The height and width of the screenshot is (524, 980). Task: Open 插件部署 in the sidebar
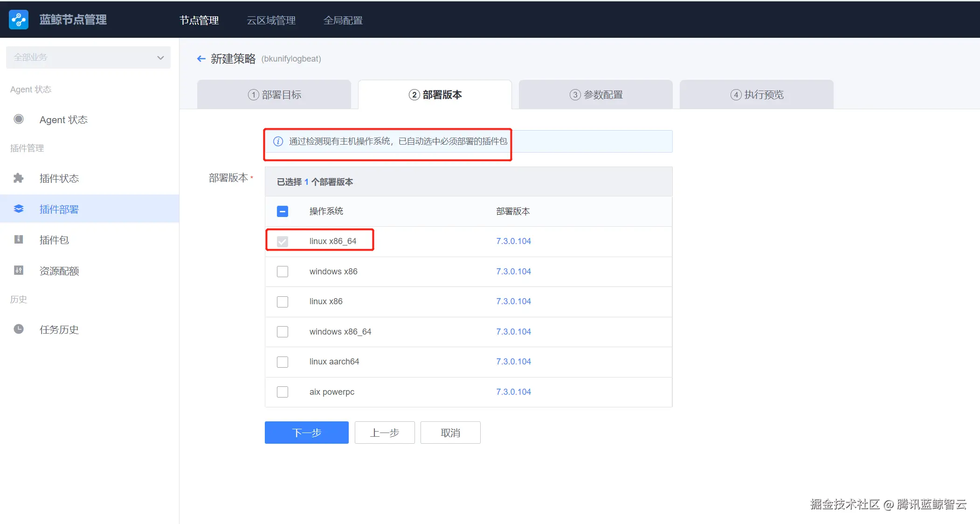pyautogui.click(x=90, y=209)
